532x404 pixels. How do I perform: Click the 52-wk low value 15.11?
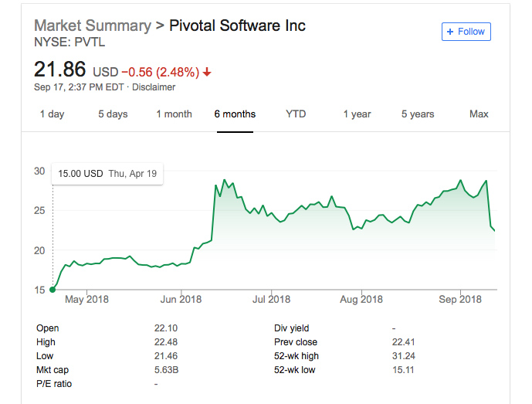pos(403,370)
